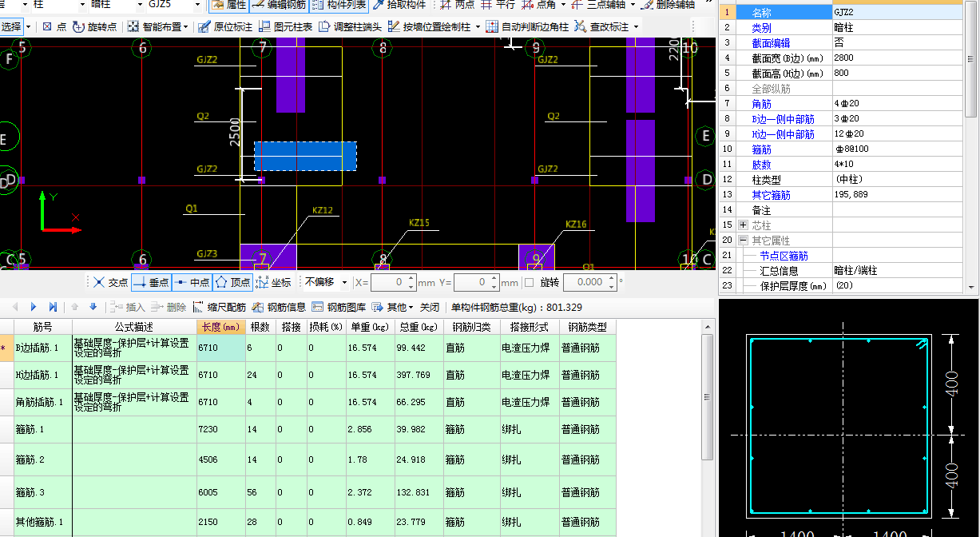980x537 pixels.
Task: Open dropdown arrow beside 按墙位置绘制柱
Action: point(478,26)
